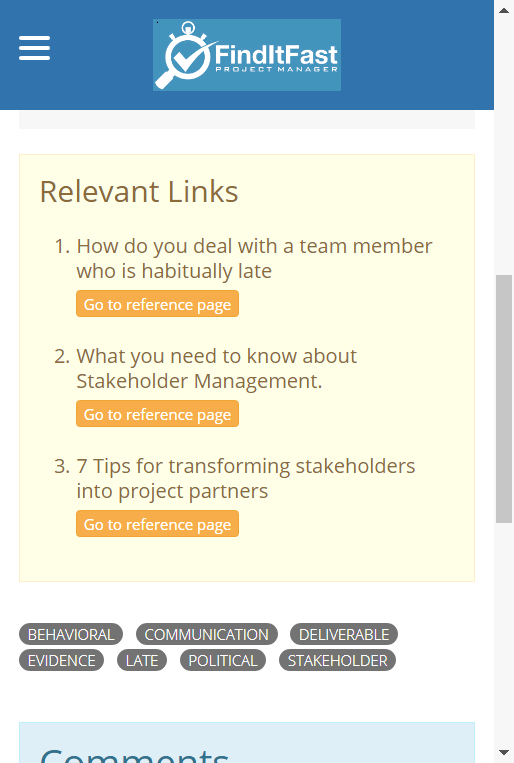Image resolution: width=514 pixels, height=763 pixels.
Task: Select the BEHAVIORAL tag
Action: tap(71, 635)
